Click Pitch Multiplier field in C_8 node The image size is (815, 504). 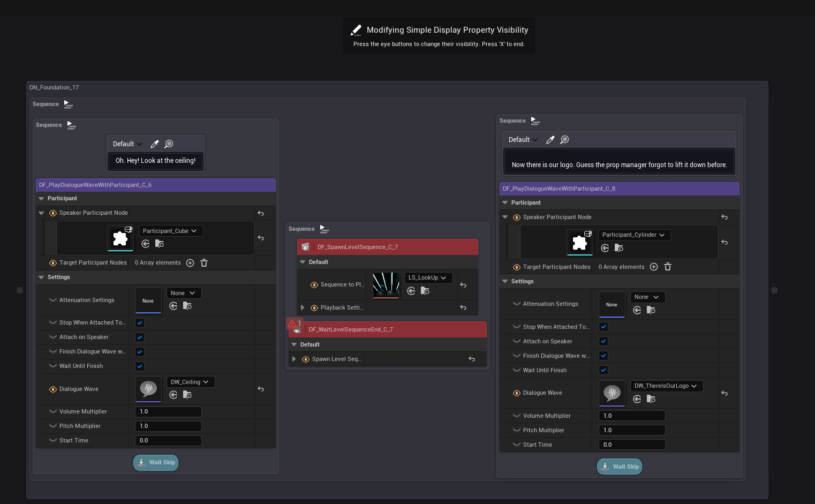pyautogui.click(x=632, y=430)
